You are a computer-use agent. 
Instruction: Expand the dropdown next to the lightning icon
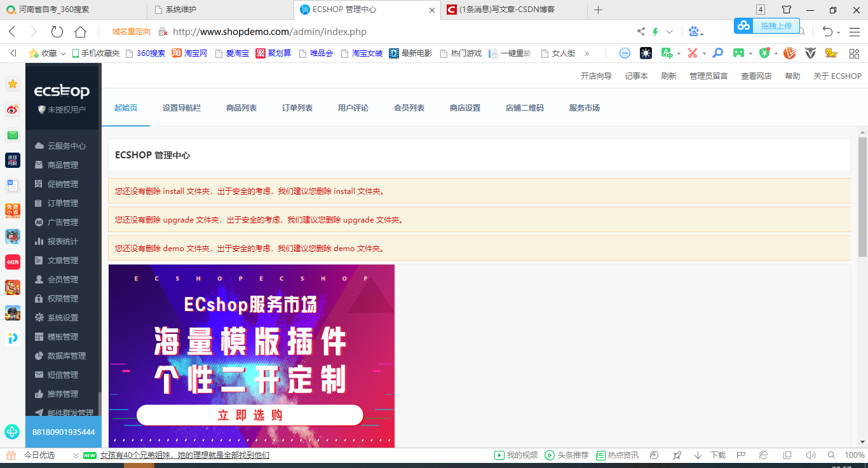(669, 31)
